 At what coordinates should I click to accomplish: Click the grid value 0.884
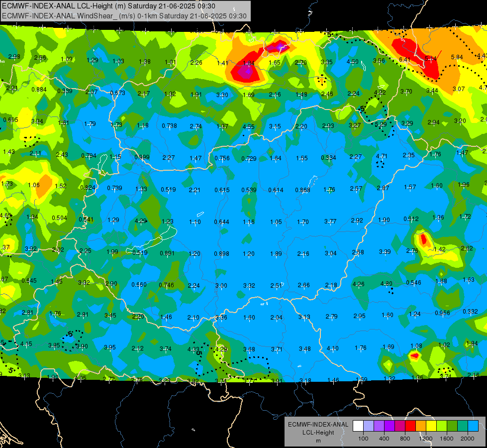39,90
